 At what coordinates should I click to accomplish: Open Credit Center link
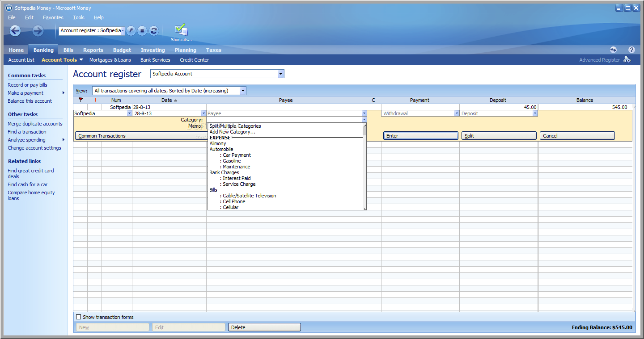click(x=195, y=60)
